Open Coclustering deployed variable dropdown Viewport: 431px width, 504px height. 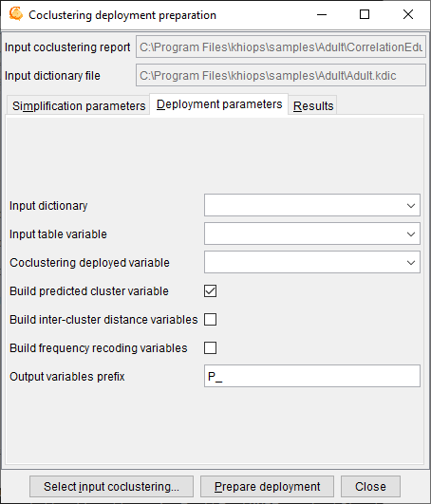(312, 262)
